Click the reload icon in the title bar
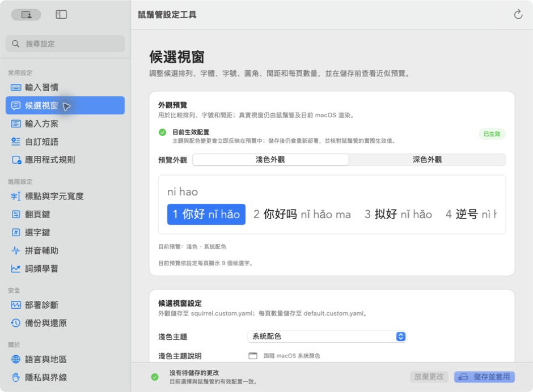 click(518, 14)
